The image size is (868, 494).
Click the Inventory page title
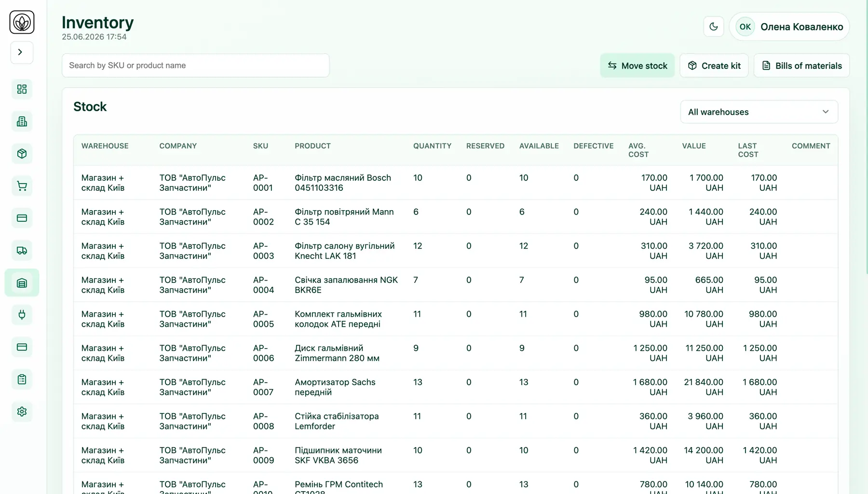click(97, 22)
